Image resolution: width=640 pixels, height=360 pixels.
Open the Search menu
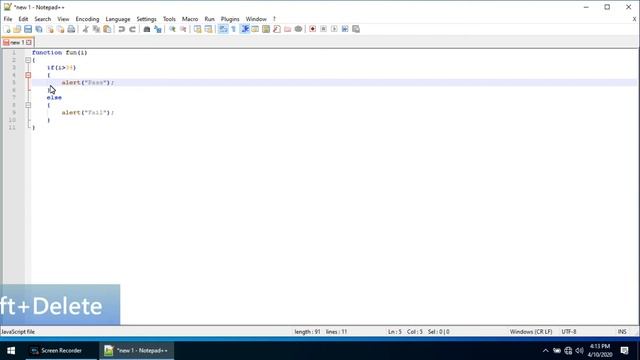point(42,19)
